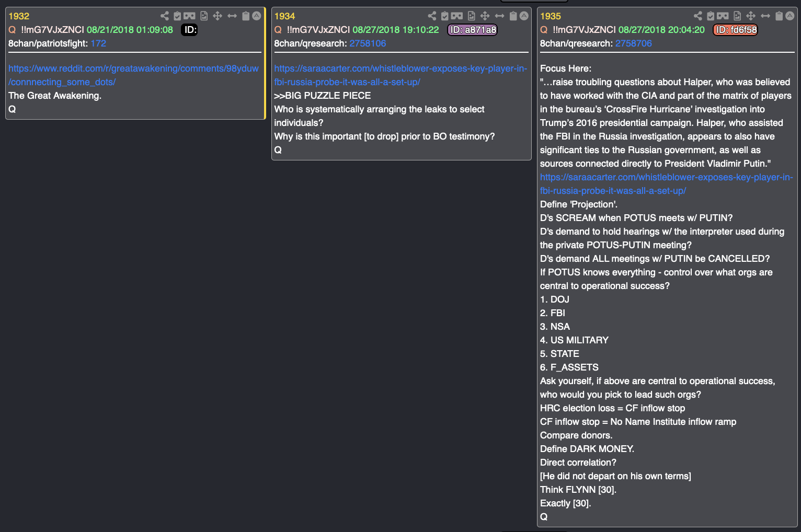Click the purple ID: a871a8 badge
801x532 pixels.
[473, 30]
